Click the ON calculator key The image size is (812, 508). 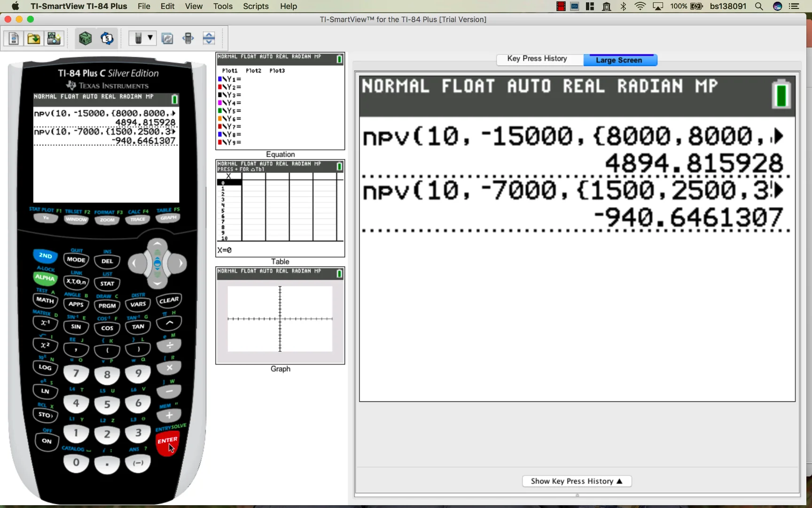click(x=47, y=441)
